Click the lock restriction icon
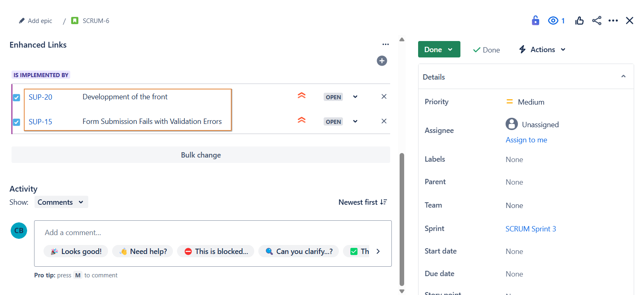The height and width of the screenshot is (295, 644). tap(535, 21)
